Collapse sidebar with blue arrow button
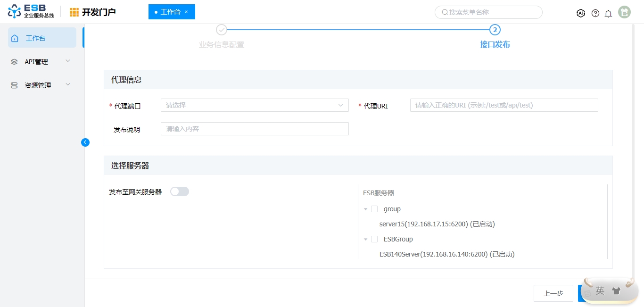Image resolution: width=644 pixels, height=307 pixels. 85,142
